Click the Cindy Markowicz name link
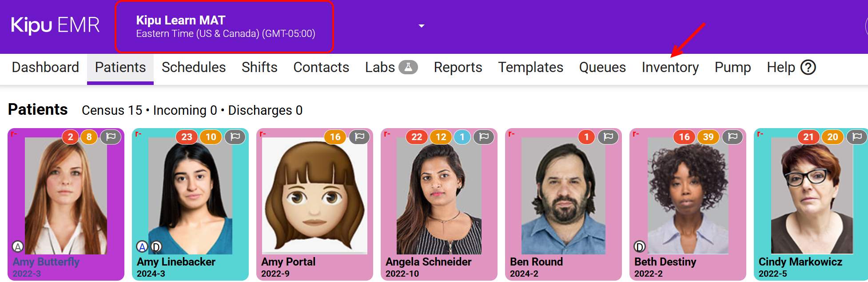 coord(800,262)
